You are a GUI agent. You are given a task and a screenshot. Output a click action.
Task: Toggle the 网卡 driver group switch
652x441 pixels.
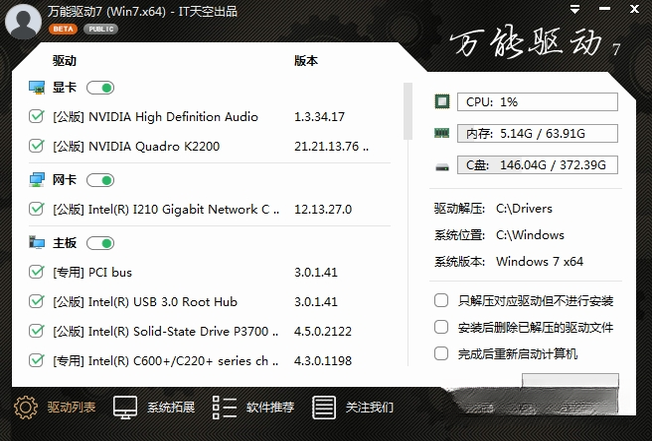coord(100,180)
